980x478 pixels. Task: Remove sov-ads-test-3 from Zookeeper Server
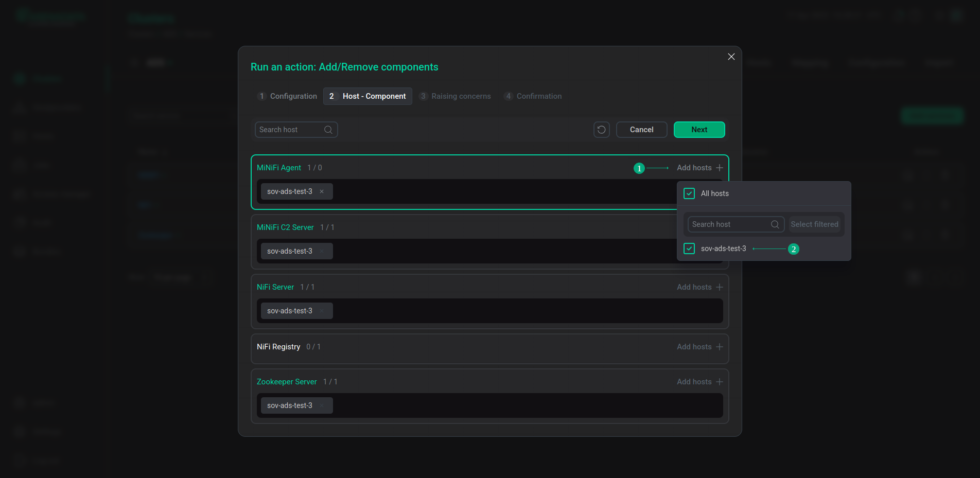322,405
